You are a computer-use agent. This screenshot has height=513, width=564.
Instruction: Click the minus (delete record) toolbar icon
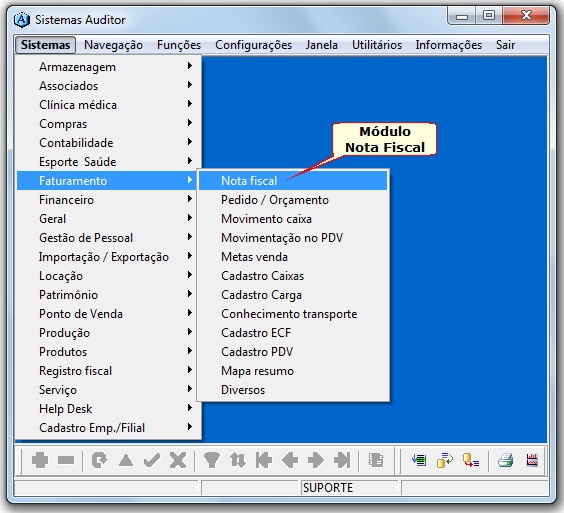point(66,460)
